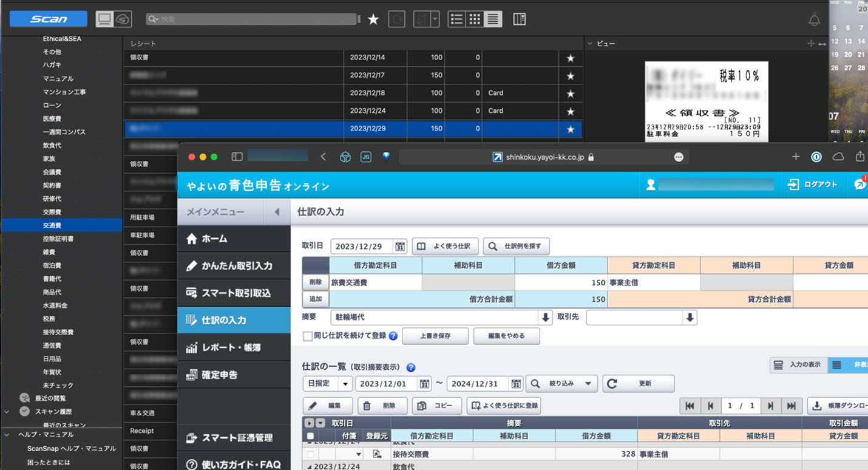Click the JS extension icon in Safari toolbar
868x470 pixels.
click(x=365, y=157)
